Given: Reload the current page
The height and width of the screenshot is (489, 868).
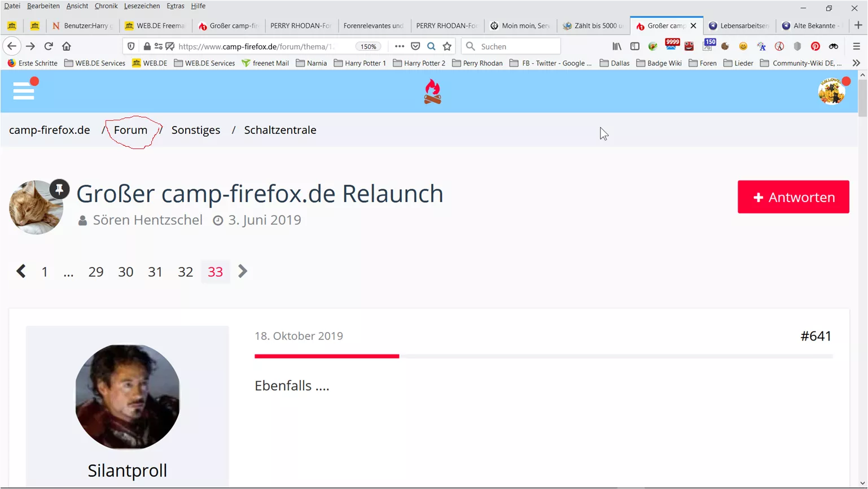Looking at the screenshot, I should [49, 46].
